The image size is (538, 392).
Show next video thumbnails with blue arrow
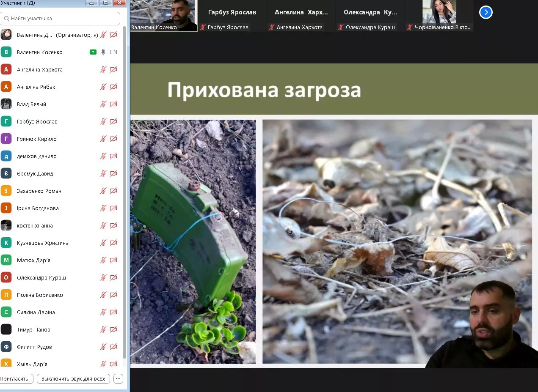tap(486, 12)
